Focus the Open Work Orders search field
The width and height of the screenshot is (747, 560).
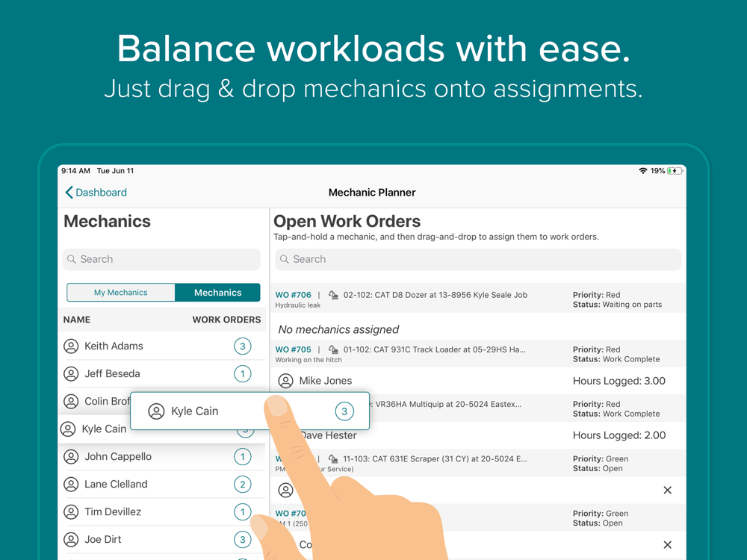478,259
